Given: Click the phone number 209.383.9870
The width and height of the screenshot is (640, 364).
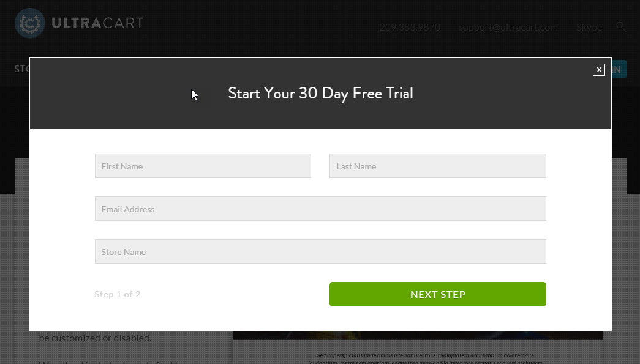Looking at the screenshot, I should click(x=410, y=28).
